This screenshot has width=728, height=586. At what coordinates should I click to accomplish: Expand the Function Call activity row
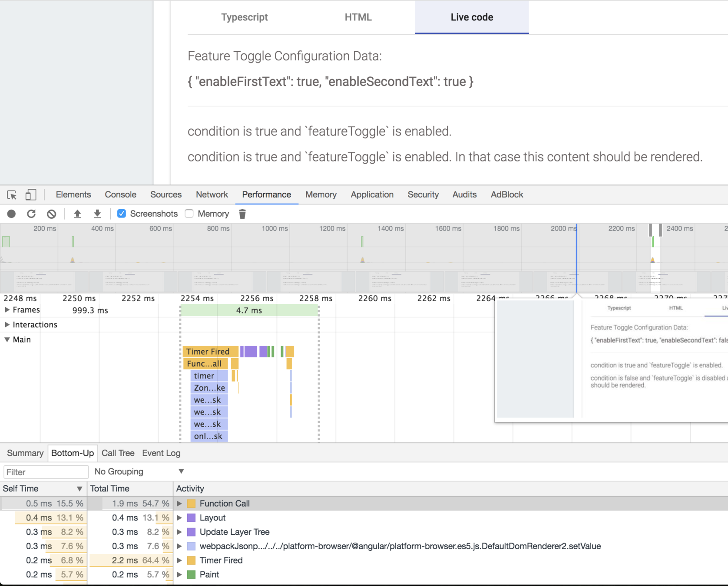point(179,504)
